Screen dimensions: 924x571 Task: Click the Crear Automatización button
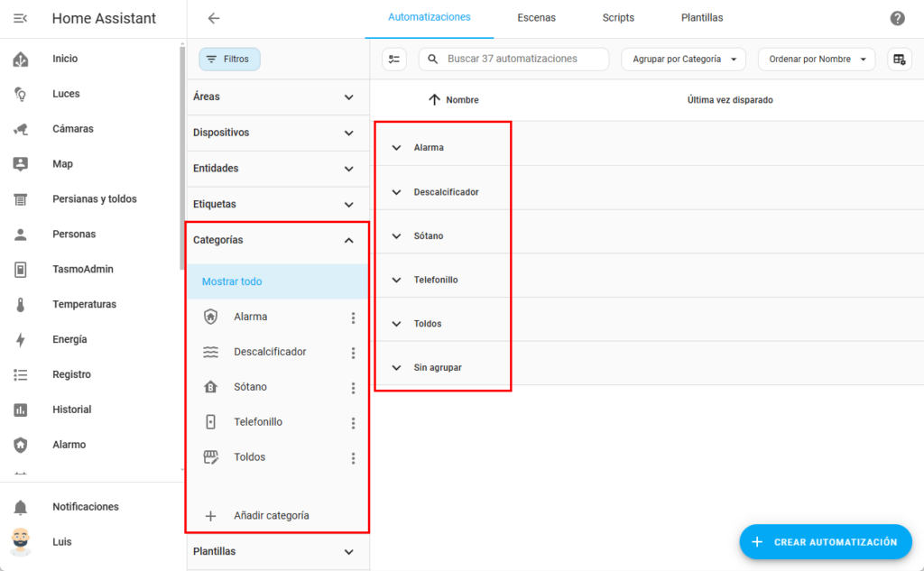tap(826, 542)
